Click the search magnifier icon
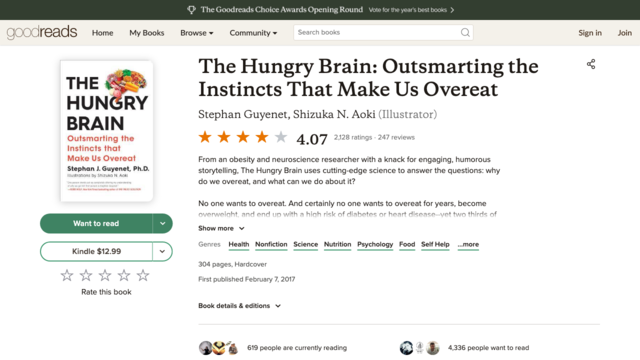Viewport: 640px width, 360px height. [465, 33]
